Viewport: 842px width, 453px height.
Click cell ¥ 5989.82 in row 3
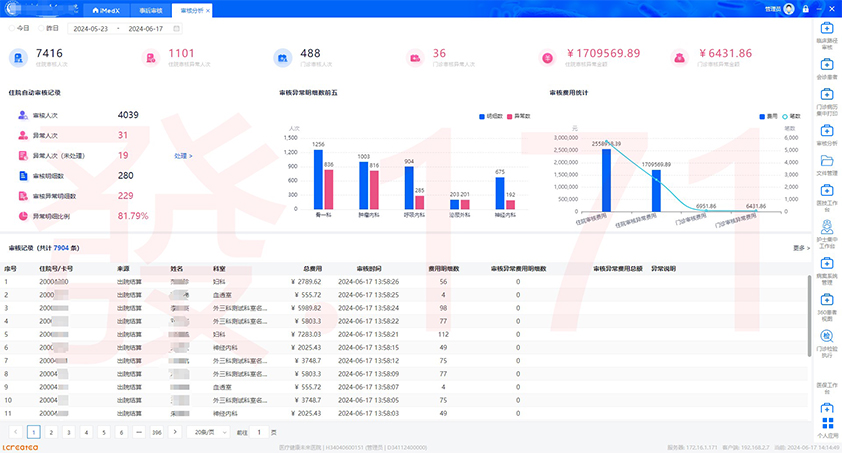click(306, 308)
